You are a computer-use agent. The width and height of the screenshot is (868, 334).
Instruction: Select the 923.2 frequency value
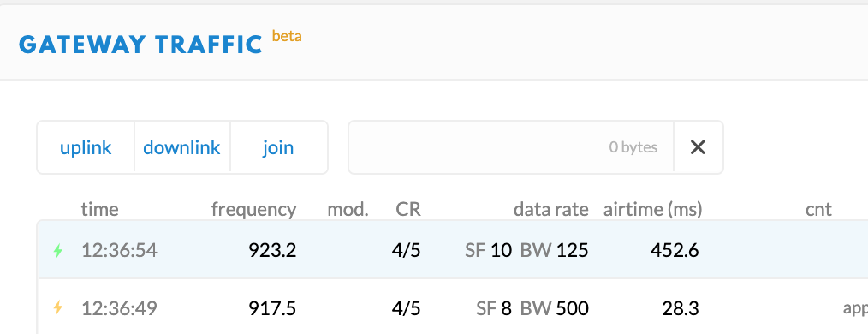(272, 251)
